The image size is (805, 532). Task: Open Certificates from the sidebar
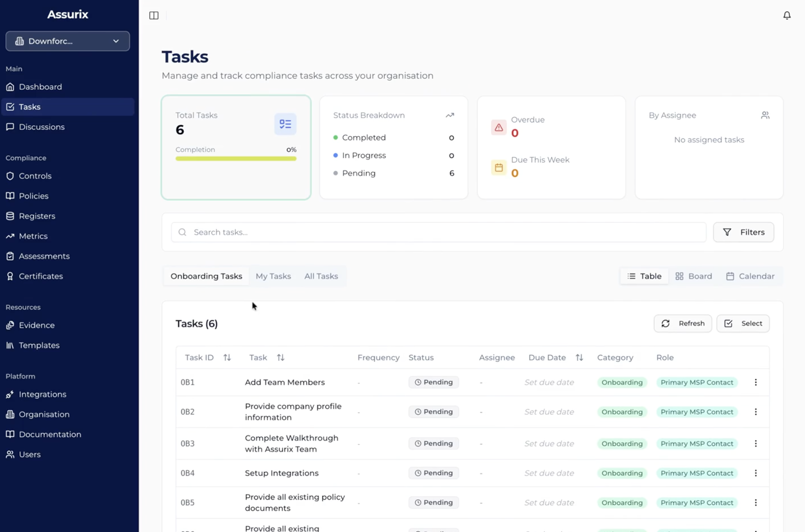tap(40, 276)
